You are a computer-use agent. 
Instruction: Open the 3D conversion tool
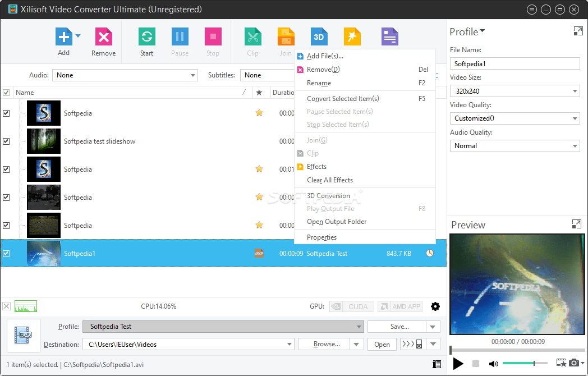[x=319, y=36]
